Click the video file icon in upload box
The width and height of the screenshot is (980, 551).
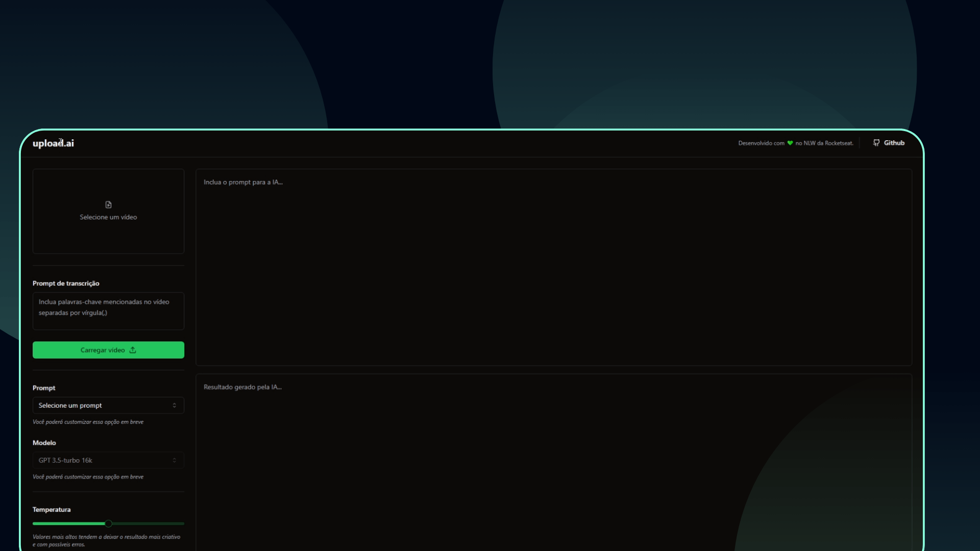[108, 205]
